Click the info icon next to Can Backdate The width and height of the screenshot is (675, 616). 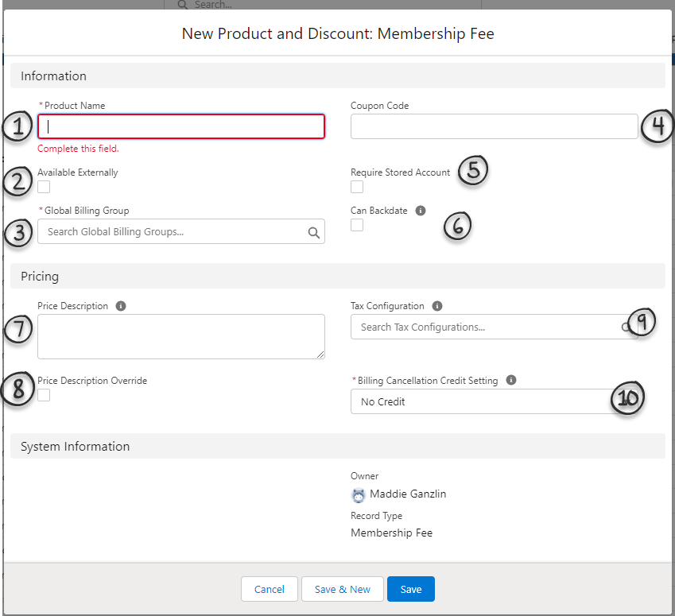(421, 210)
